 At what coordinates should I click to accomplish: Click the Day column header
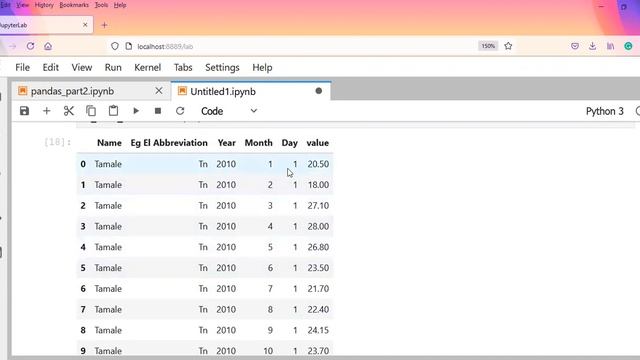(x=289, y=143)
